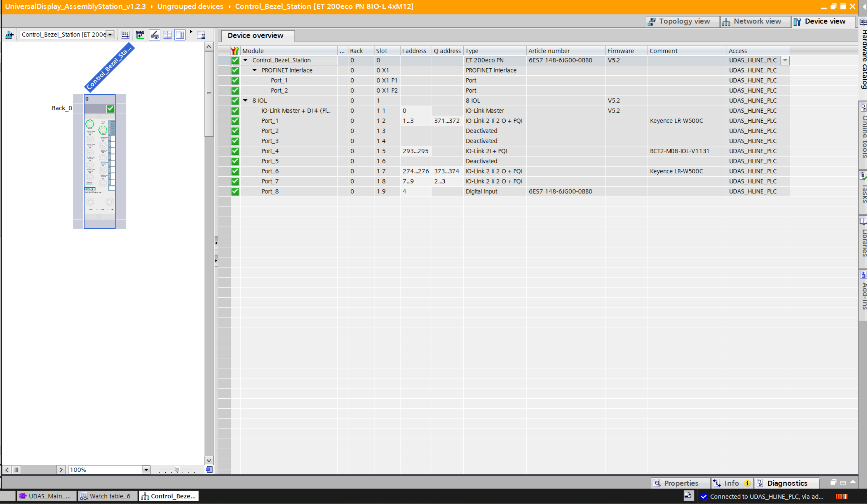867x504 pixels.
Task: Open the zoom level 100% dropdown
Action: 146,470
